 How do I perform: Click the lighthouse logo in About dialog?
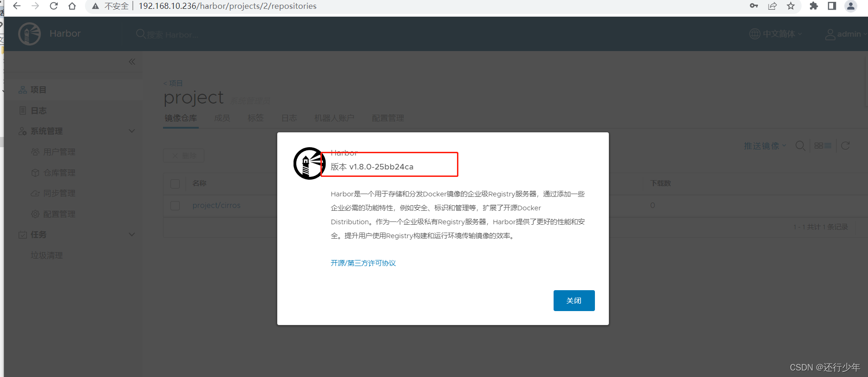click(x=309, y=163)
